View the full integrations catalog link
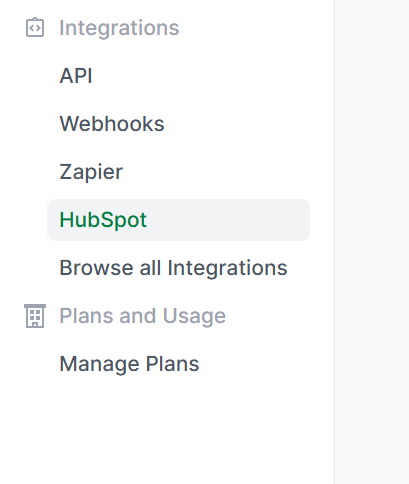 pos(173,268)
